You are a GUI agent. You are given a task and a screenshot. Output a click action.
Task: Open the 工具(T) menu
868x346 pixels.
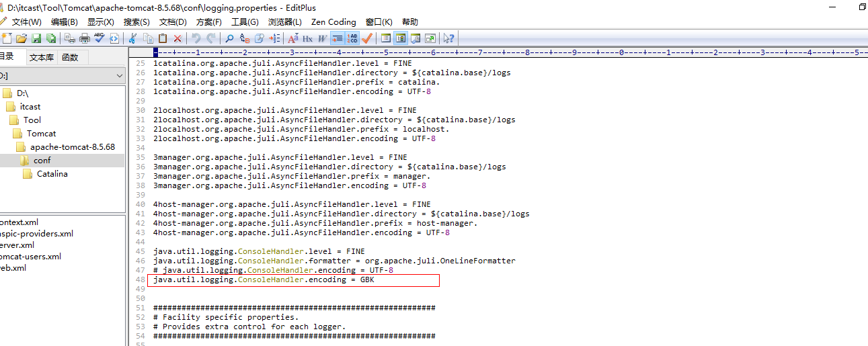(x=245, y=21)
